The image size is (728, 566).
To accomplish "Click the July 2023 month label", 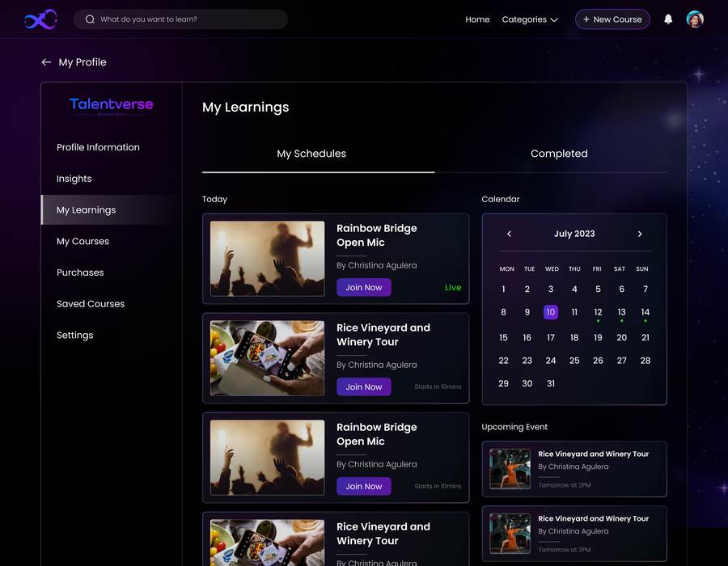I will click(x=574, y=234).
